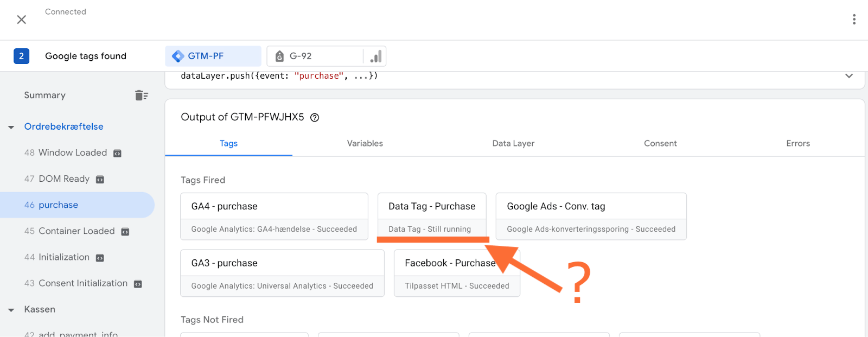
Task: Open the Google Ads - Conv. tag card
Action: 591,217
